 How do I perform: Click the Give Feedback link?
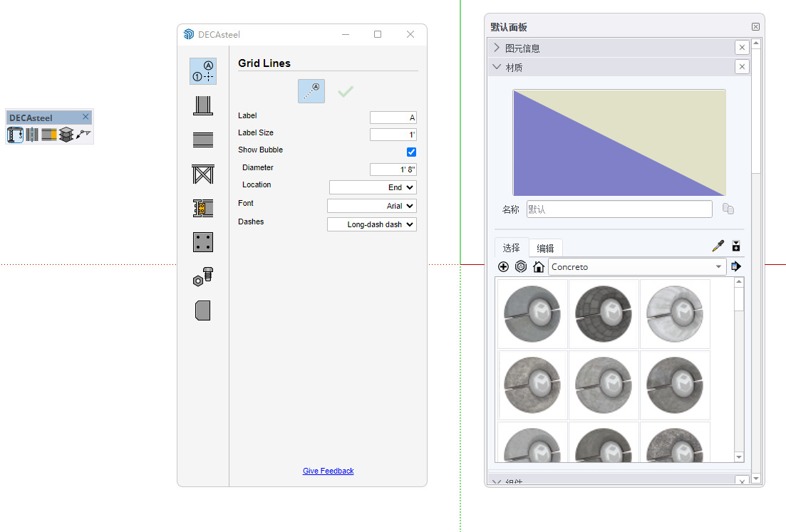[x=328, y=471]
